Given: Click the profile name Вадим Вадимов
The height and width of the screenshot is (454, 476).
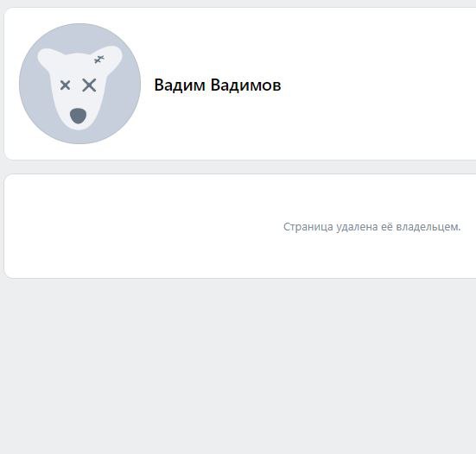Looking at the screenshot, I should (218, 85).
